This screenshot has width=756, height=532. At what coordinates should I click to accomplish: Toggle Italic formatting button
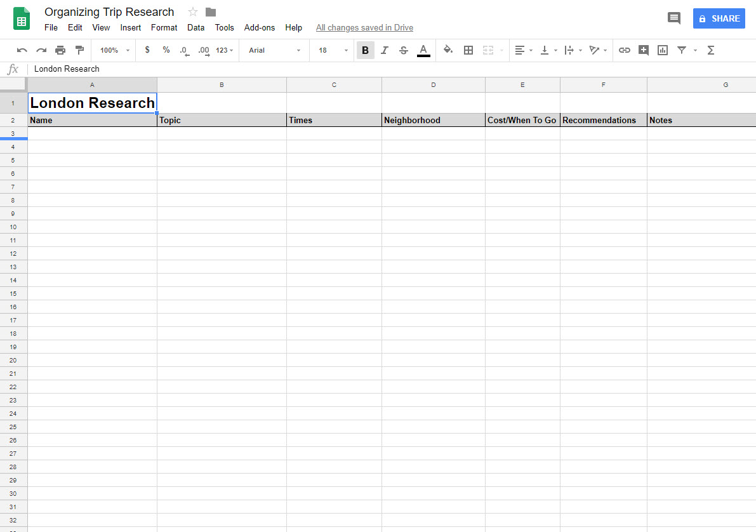click(x=384, y=50)
